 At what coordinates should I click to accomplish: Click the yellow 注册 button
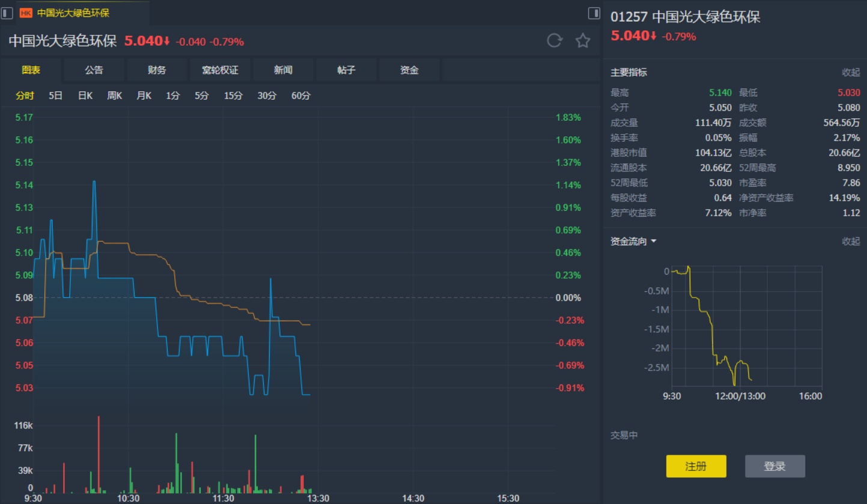coord(696,466)
